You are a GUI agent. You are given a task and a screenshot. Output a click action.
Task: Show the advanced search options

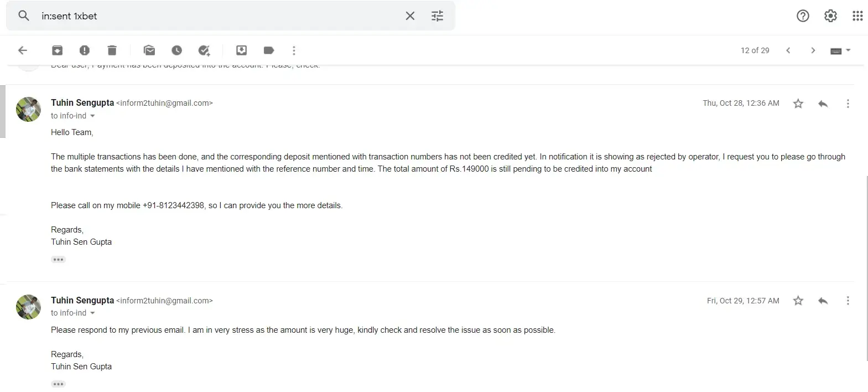tap(437, 16)
